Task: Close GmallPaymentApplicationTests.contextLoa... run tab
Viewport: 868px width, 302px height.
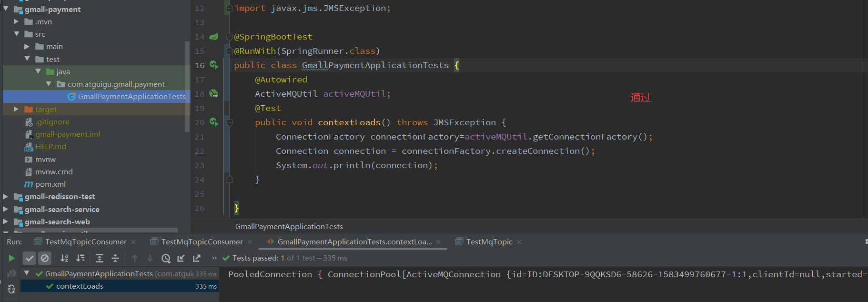Action: pos(438,242)
